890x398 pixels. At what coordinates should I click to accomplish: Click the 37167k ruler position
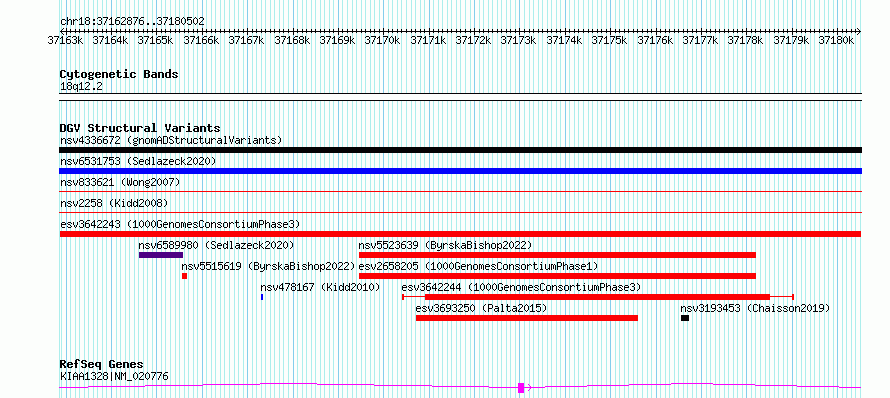pyautogui.click(x=247, y=40)
